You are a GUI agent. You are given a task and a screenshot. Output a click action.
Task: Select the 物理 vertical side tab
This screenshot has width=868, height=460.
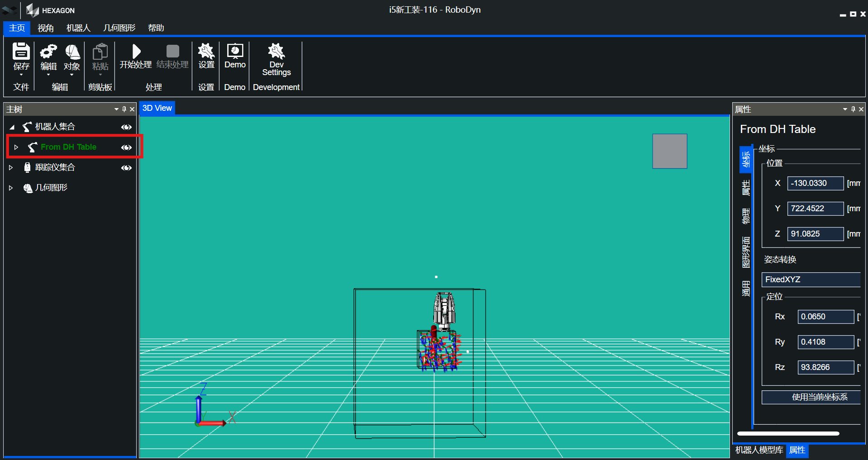point(746,216)
